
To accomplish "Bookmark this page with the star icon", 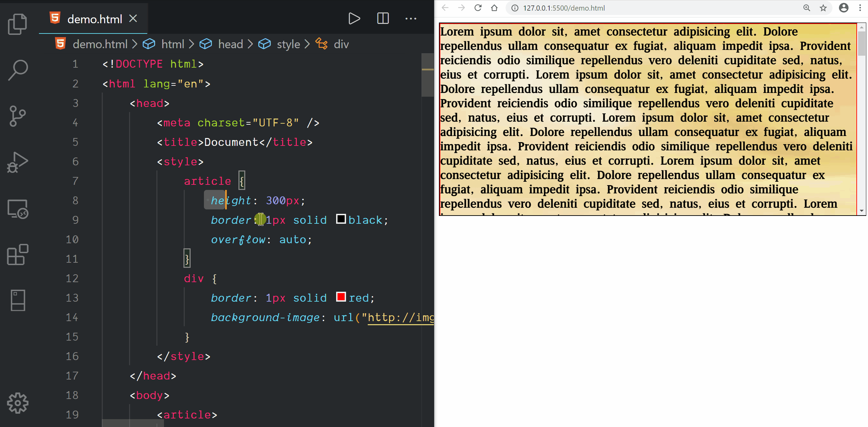I will click(x=823, y=8).
